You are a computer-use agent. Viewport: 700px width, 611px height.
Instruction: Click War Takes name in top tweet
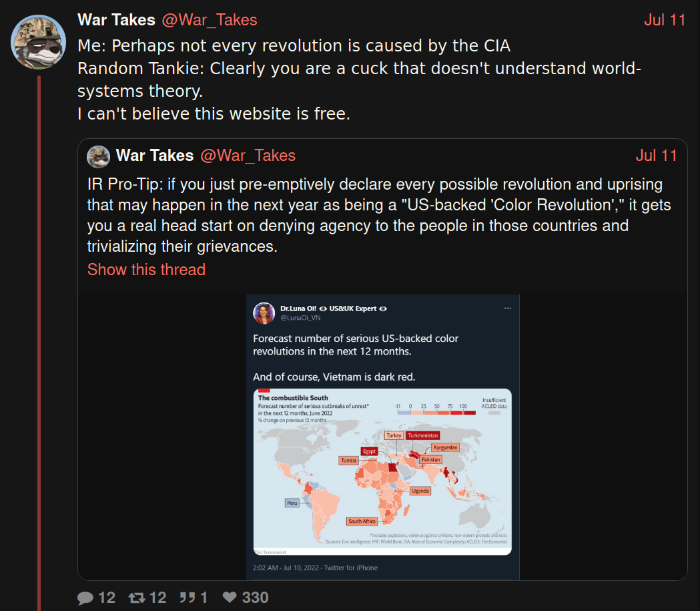(x=117, y=20)
